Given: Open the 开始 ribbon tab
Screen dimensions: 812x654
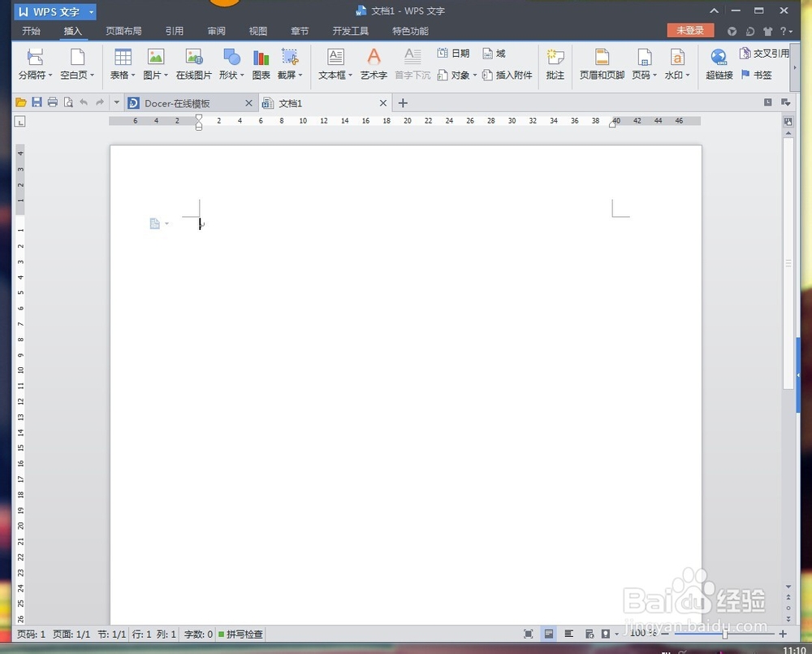Looking at the screenshot, I should click(31, 31).
